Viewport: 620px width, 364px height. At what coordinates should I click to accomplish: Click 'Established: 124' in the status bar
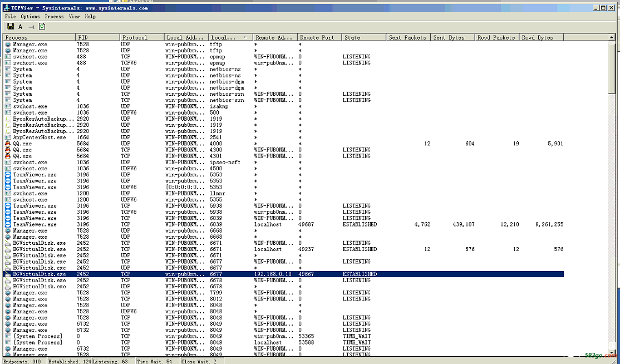tap(70, 361)
